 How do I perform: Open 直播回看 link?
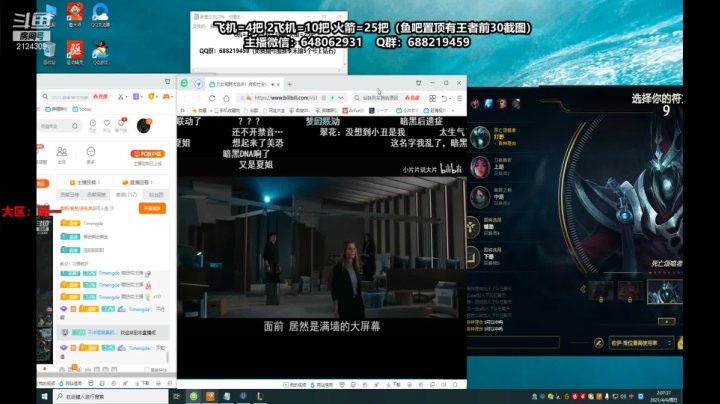(x=138, y=182)
